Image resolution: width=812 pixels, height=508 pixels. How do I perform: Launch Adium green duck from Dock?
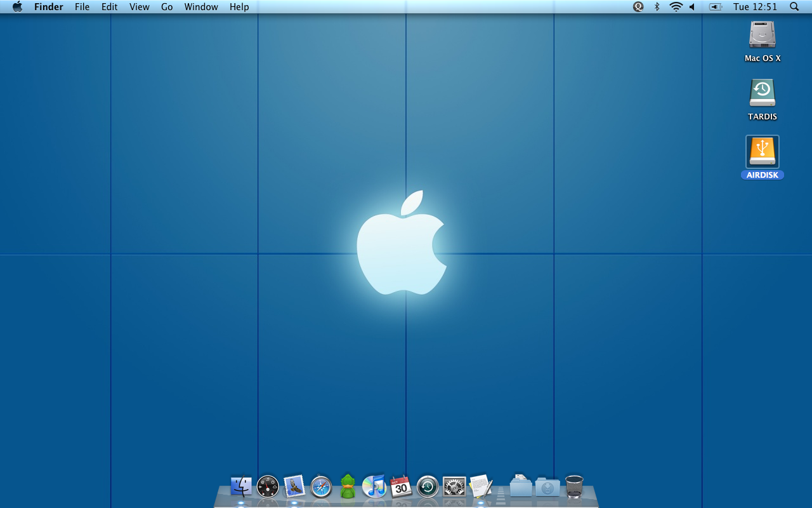(x=348, y=486)
